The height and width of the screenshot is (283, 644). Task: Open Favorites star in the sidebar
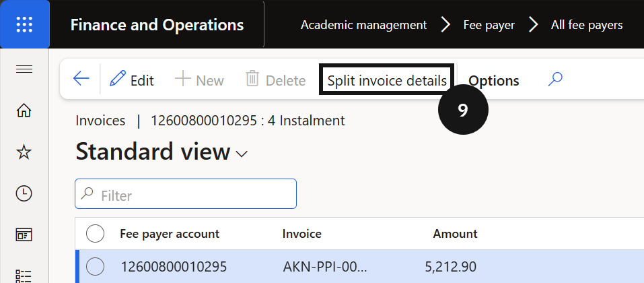24,152
